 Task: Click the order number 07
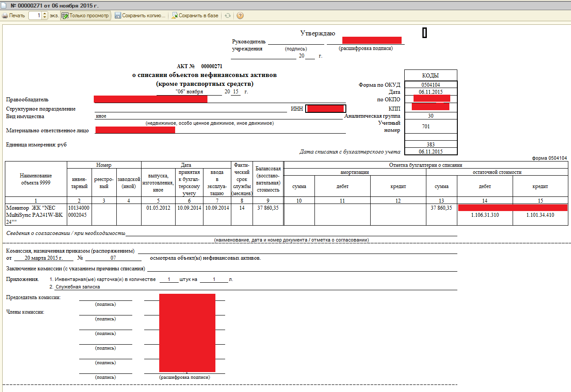pos(113,258)
